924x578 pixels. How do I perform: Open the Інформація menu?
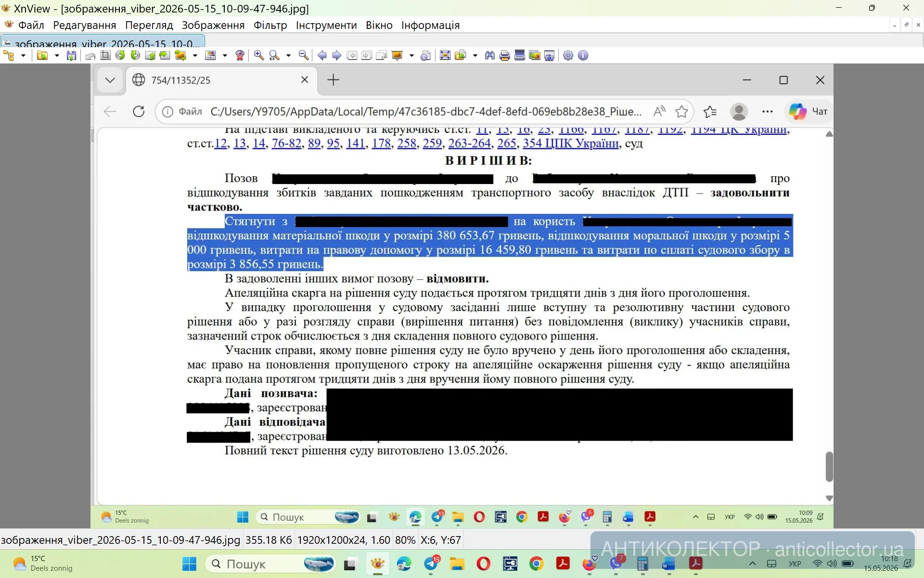431,25
